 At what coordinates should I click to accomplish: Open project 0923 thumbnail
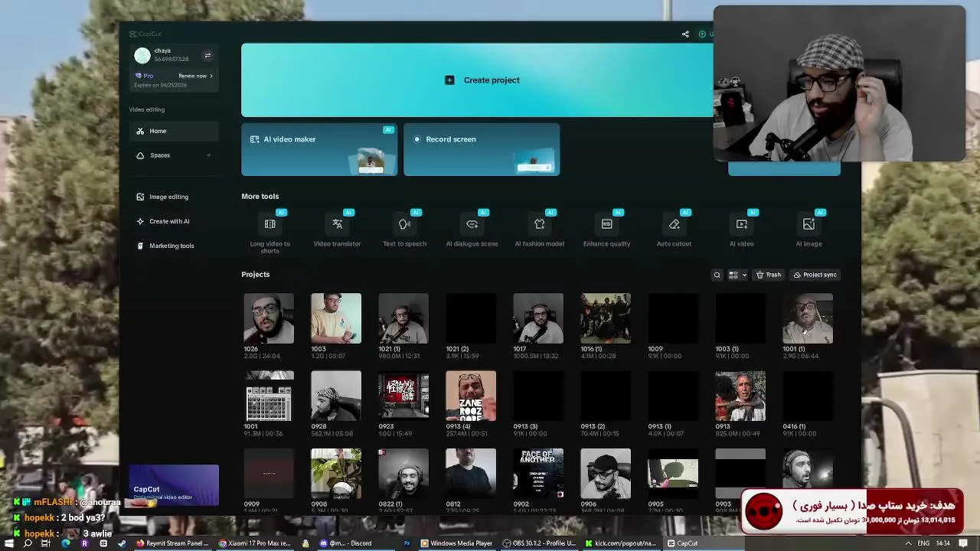403,396
